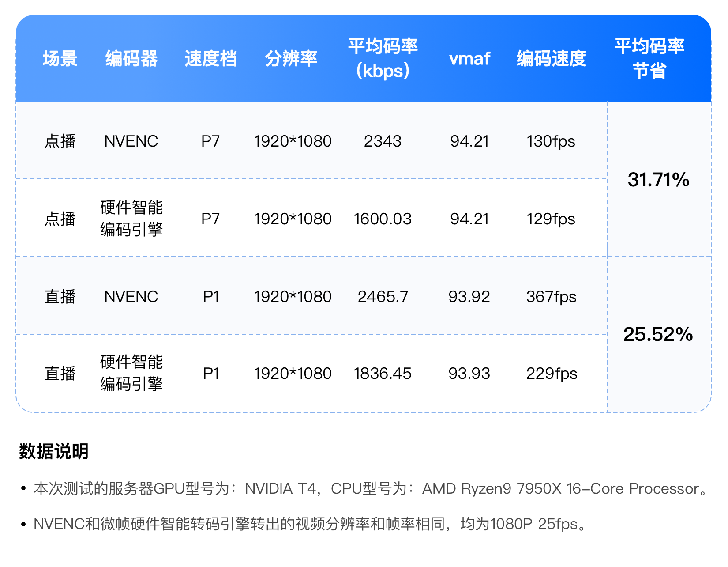Select the 1836.45 bitrate cell
This screenshot has width=728, height=567.
pos(383,374)
